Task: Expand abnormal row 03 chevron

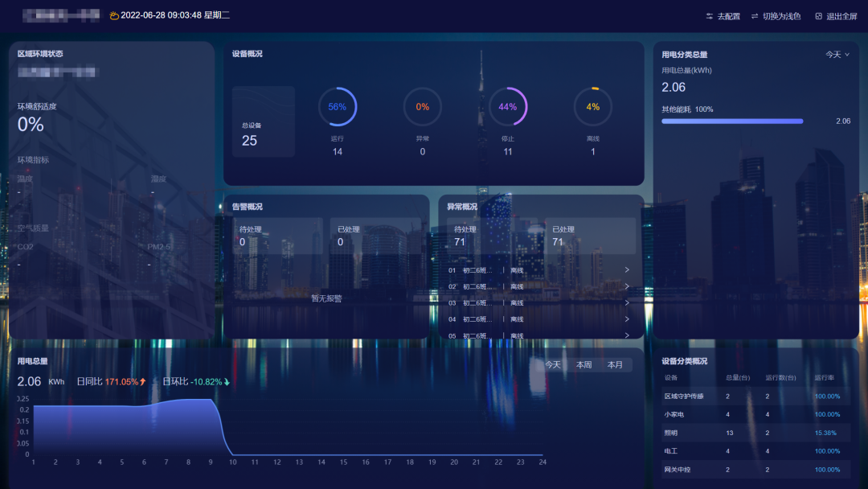Action: [627, 303]
